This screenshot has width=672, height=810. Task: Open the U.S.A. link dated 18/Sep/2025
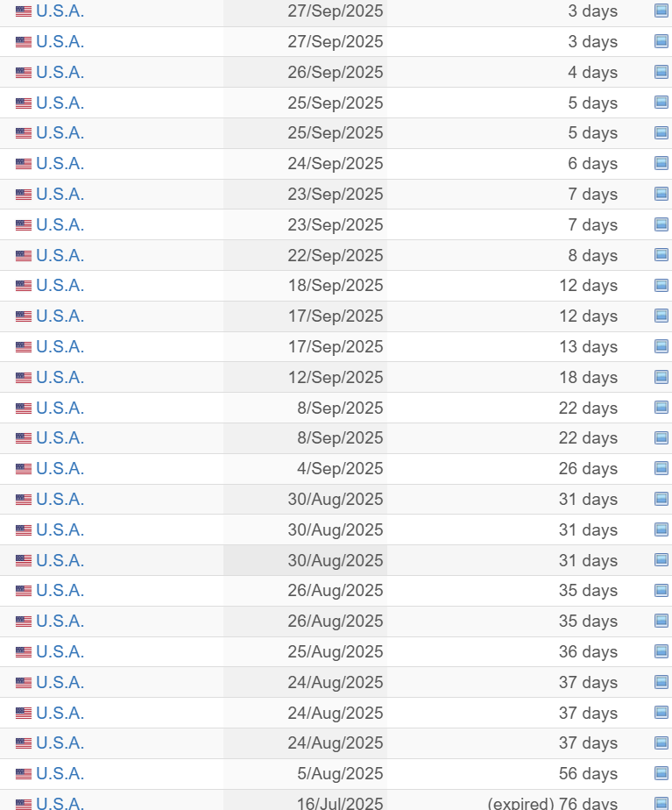pos(60,285)
